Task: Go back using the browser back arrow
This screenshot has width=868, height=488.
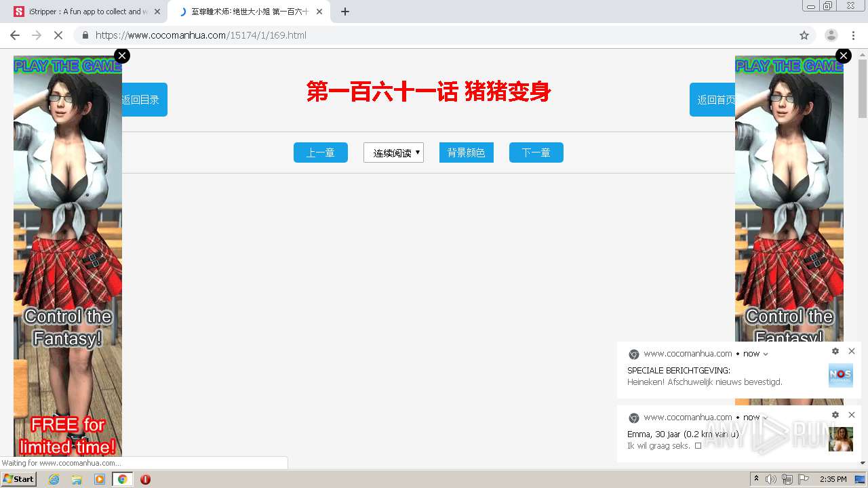Action: tap(15, 35)
